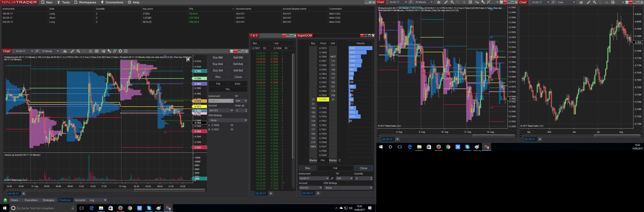Viewport: 644px width, 212px height.
Task: Open the Tools menu
Action: click(63, 2)
